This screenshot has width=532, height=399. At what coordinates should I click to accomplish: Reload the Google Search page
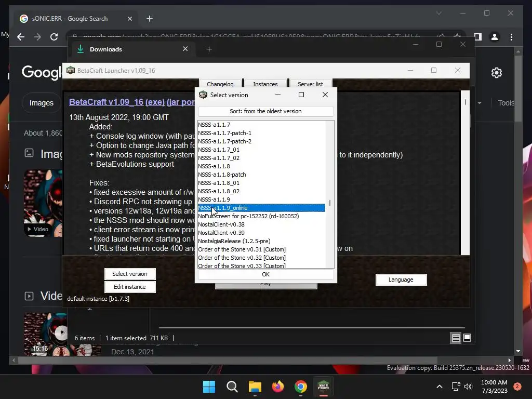tap(54, 37)
